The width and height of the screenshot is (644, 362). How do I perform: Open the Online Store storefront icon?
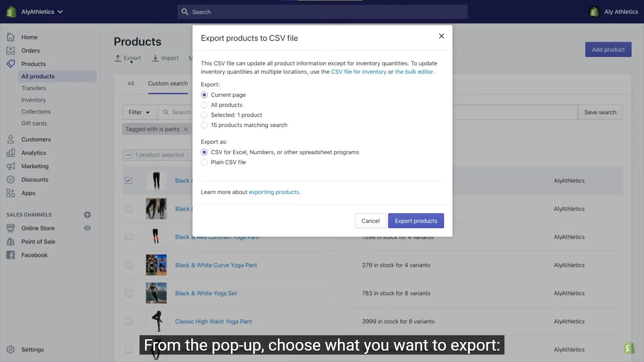click(x=11, y=228)
